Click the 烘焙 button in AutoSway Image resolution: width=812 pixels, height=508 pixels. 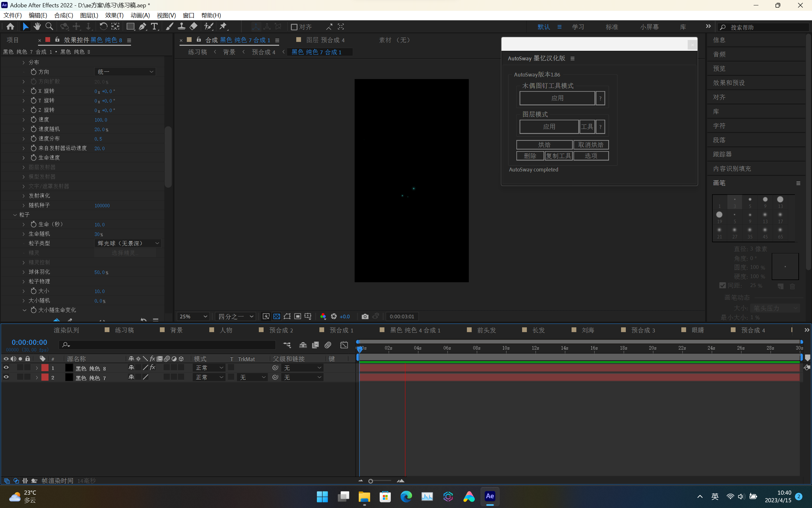[544, 145]
